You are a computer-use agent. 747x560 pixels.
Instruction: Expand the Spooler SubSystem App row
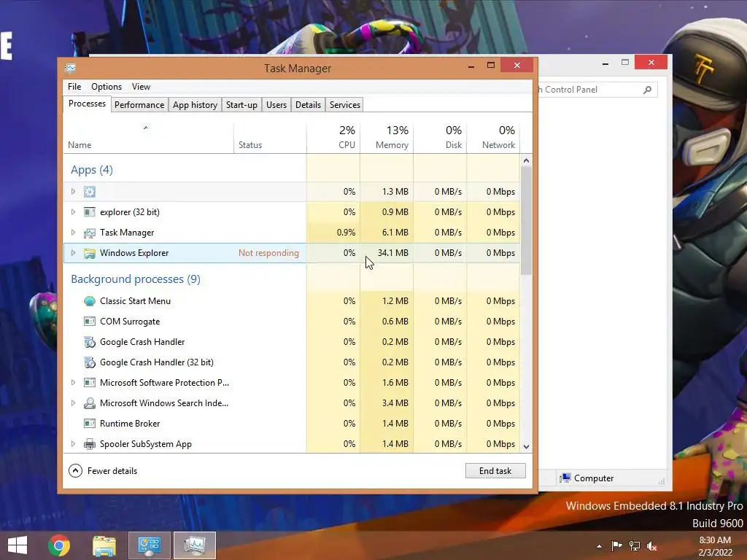73,444
